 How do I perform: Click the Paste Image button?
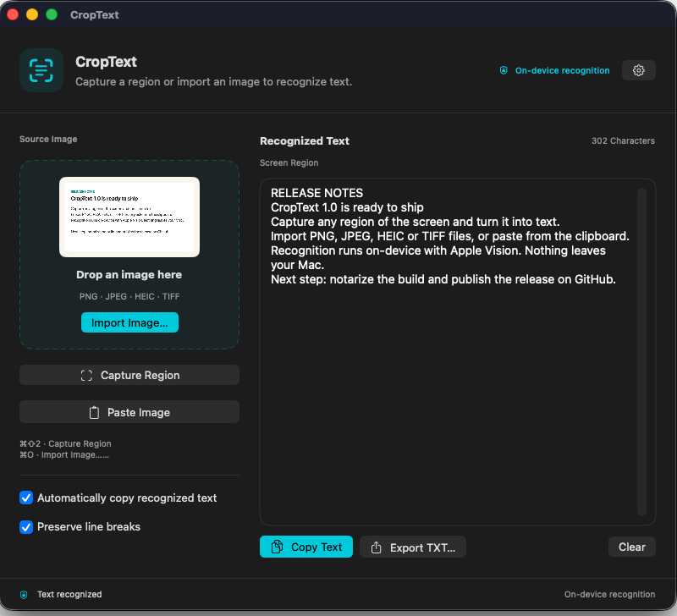(129, 412)
